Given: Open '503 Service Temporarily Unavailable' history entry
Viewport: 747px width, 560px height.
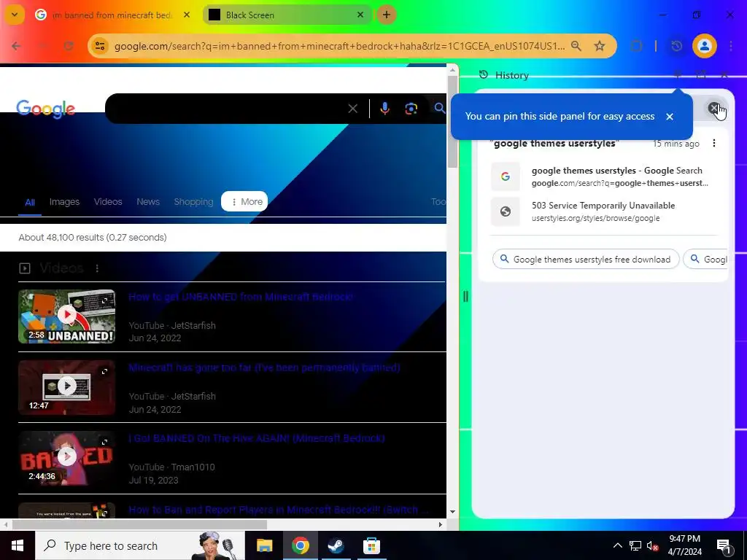Looking at the screenshot, I should [x=603, y=211].
